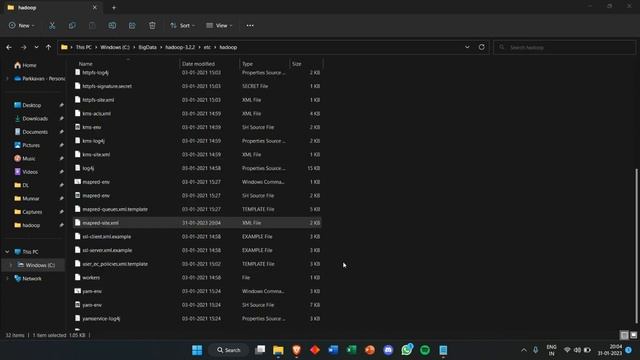
Task: Click the Paste toolbar icon
Action: tap(92, 25)
